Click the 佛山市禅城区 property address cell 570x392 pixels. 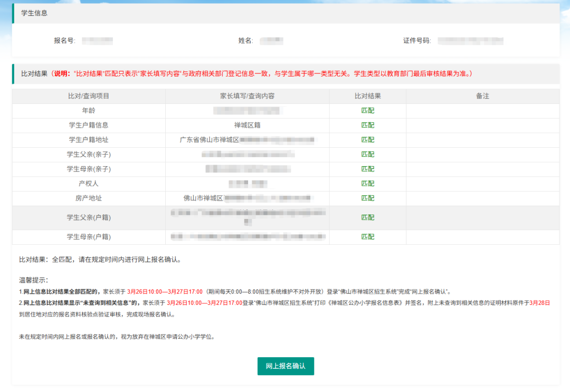[x=247, y=198]
